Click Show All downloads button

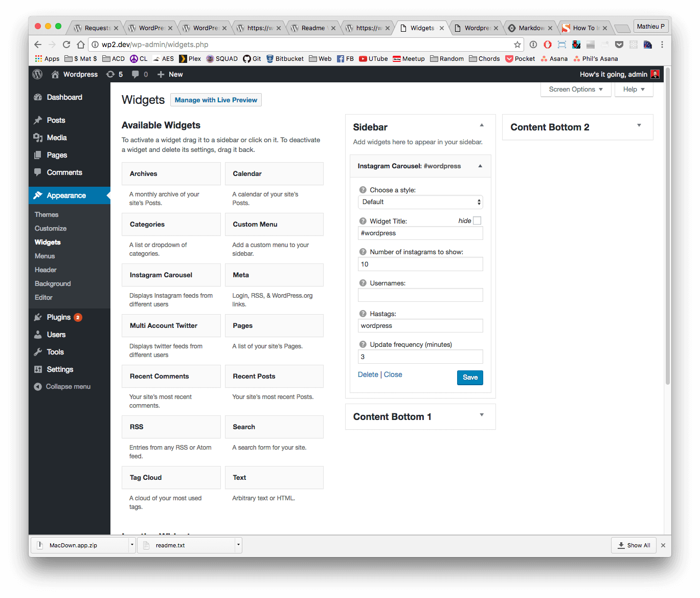pos(634,545)
